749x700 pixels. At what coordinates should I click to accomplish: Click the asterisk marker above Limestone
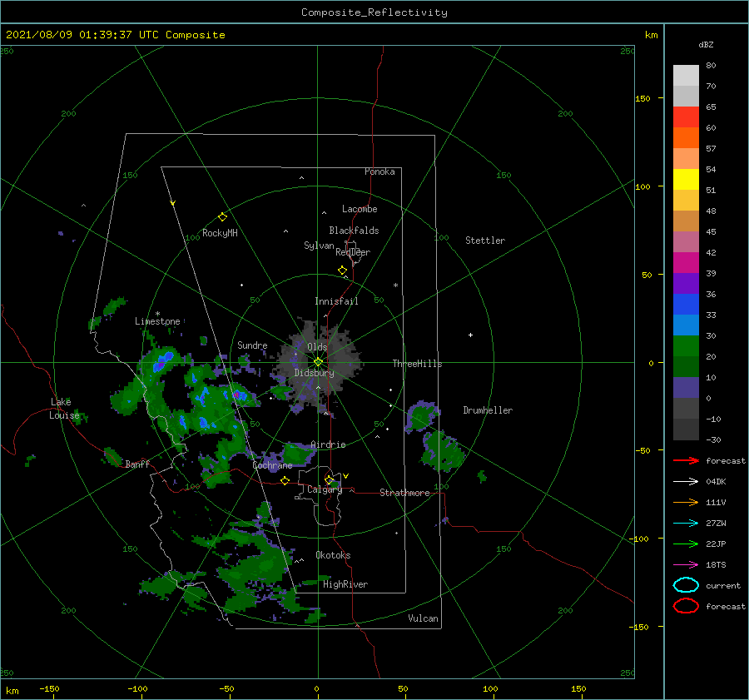[157, 314]
